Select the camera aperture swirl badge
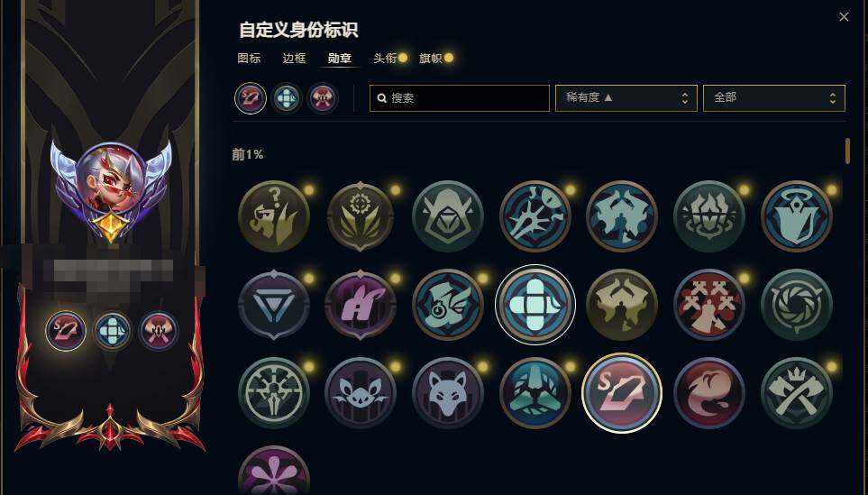 [x=796, y=305]
